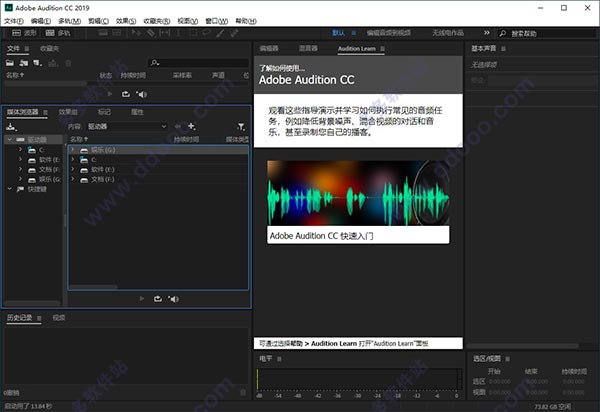This screenshot has width=600, height=412.
Task: Select the Spot Healing Brush tool
Action: click(x=234, y=33)
